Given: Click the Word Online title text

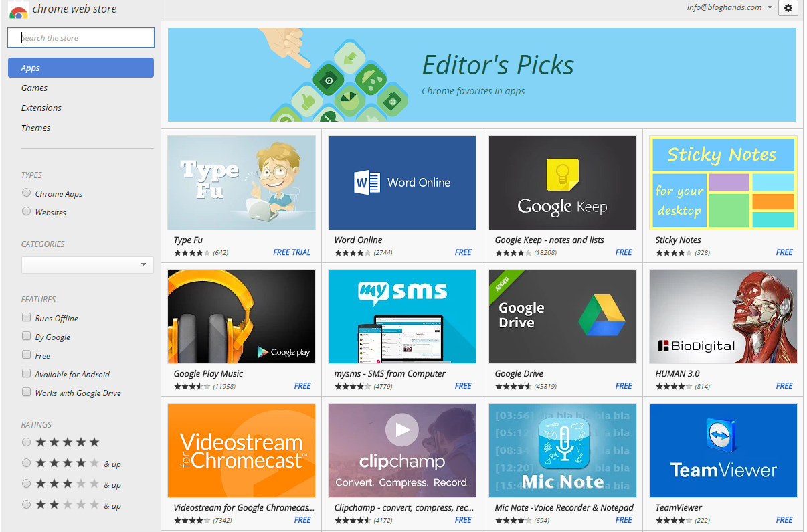Looking at the screenshot, I should 358,240.
